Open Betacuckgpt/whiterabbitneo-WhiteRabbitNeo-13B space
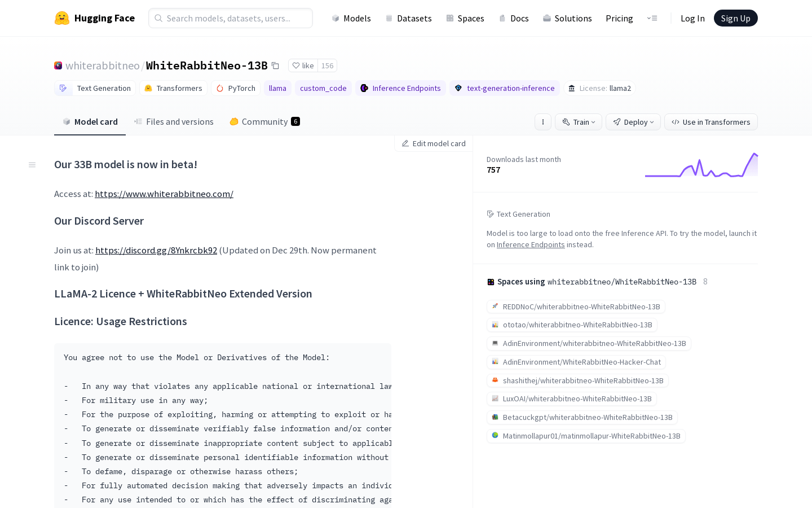 [582, 417]
